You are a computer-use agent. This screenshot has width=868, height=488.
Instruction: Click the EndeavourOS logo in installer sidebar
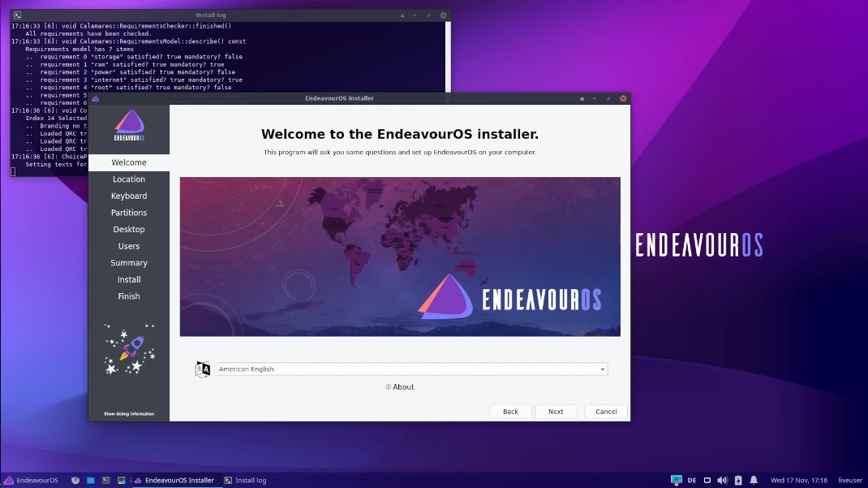tap(129, 125)
